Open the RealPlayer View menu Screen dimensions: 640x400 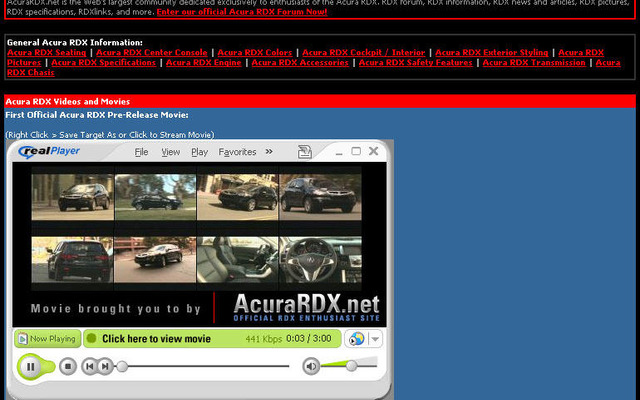171,152
